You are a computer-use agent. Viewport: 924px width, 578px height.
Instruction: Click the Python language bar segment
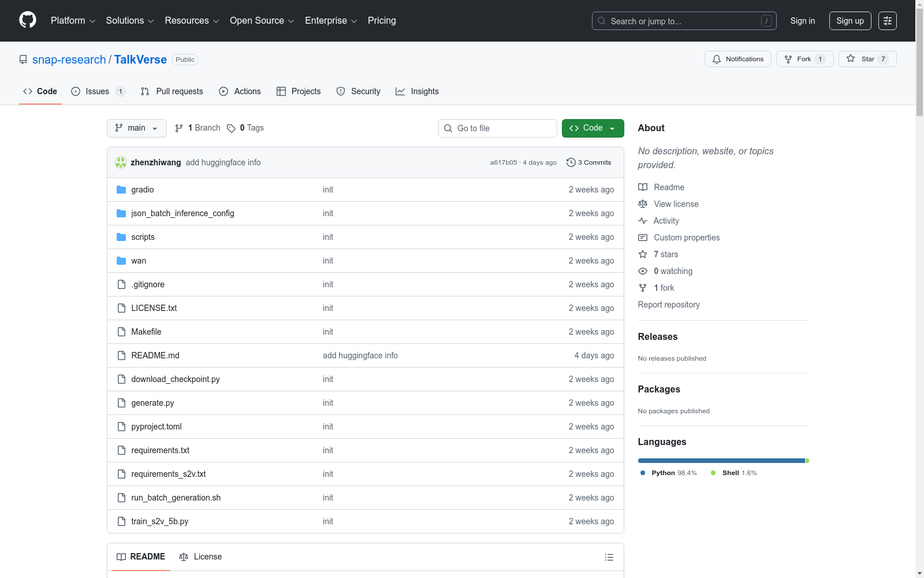(721, 461)
